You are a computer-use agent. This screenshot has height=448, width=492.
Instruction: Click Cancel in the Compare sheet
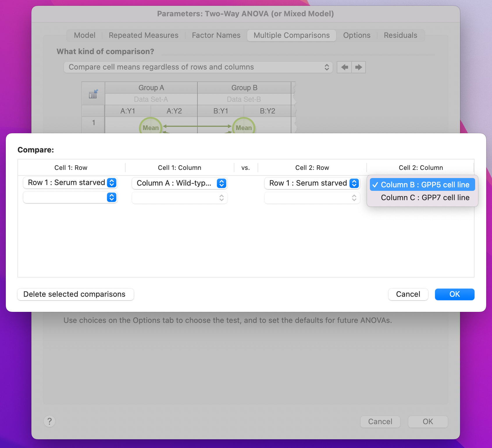408,294
